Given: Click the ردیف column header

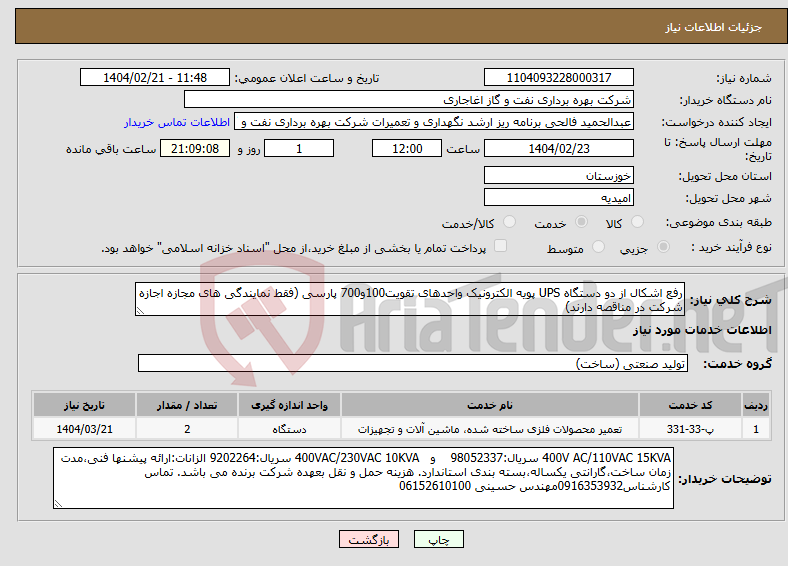Looking at the screenshot, I should pos(756,405).
